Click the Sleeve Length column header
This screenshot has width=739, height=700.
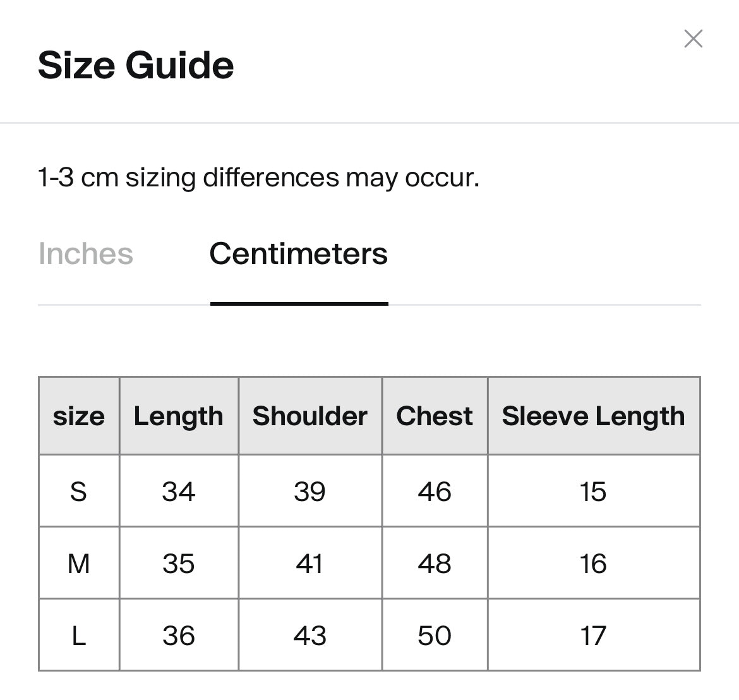point(593,416)
